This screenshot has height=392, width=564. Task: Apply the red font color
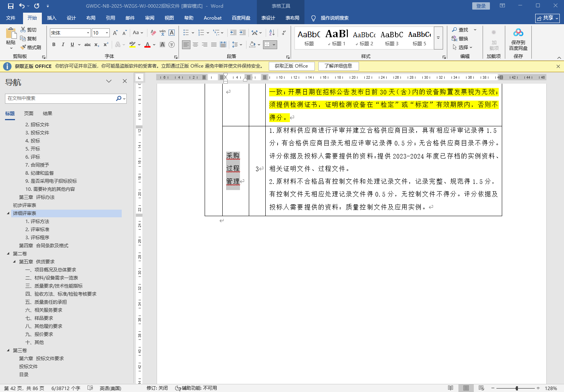coord(147,45)
